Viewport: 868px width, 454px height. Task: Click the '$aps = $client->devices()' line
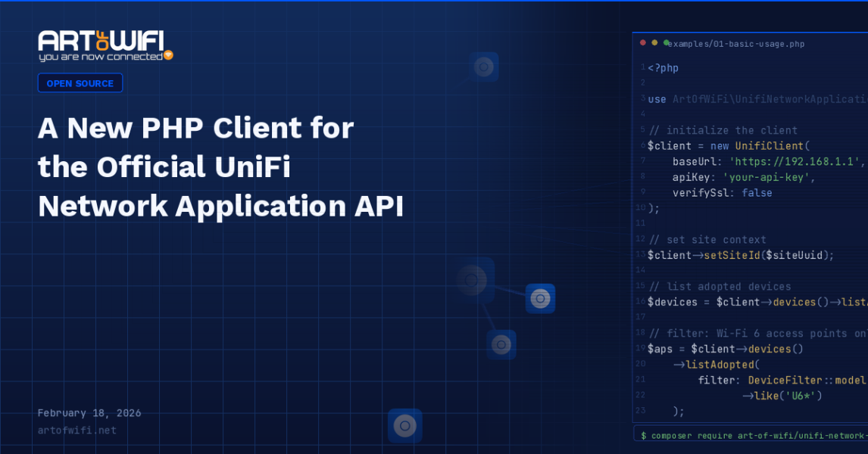tap(725, 349)
